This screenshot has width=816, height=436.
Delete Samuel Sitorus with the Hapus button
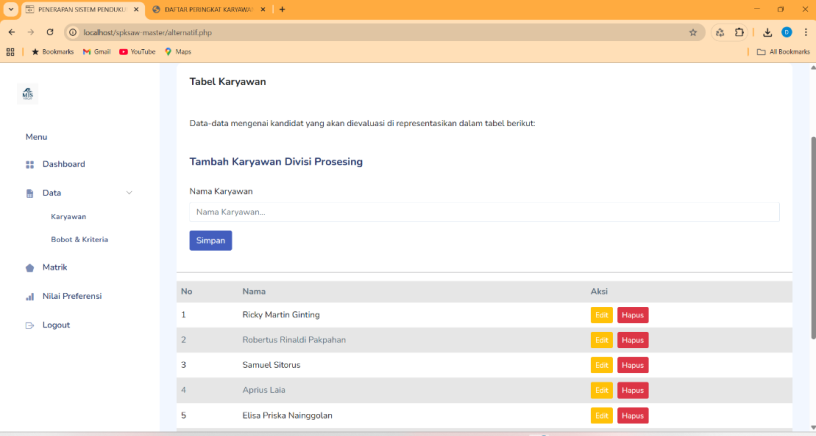632,365
